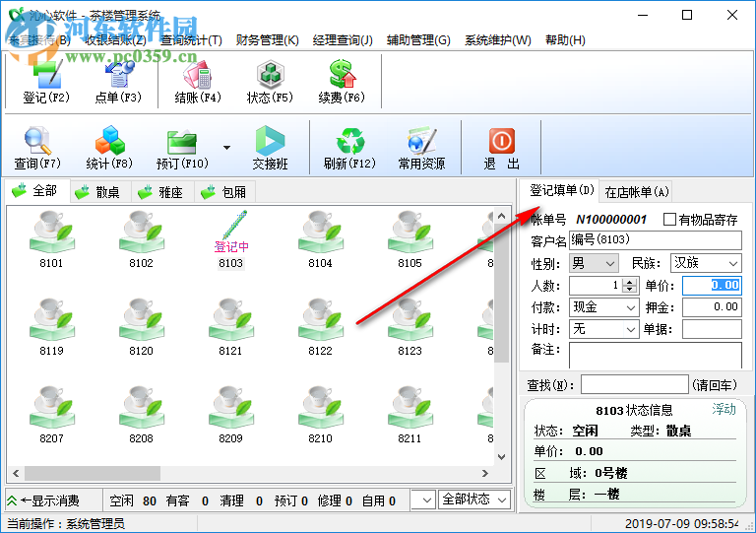Select table 8121
756x533 pixels.
[231, 327]
